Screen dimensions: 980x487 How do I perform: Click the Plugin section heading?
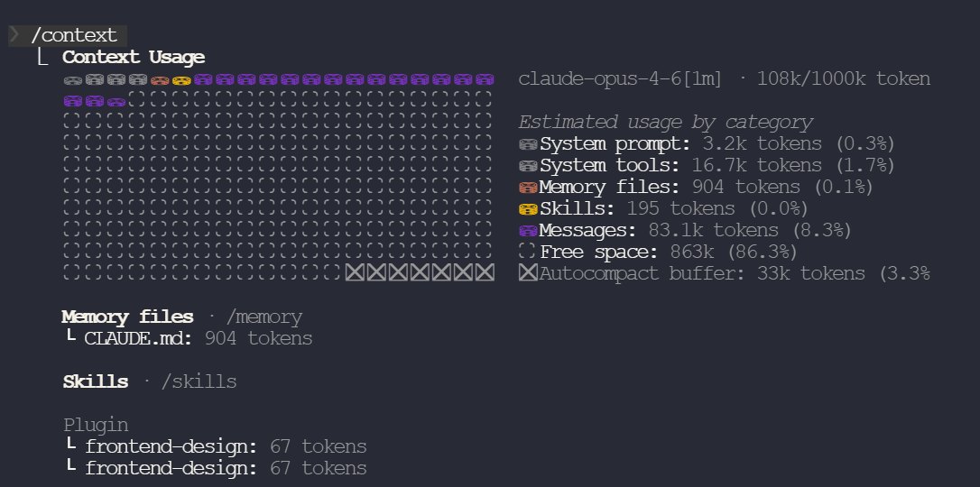(96, 425)
